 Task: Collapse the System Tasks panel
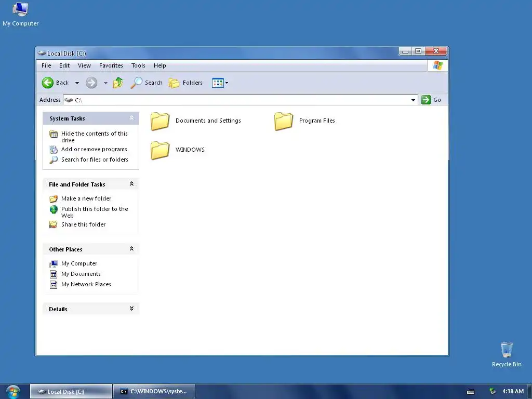[131, 118]
